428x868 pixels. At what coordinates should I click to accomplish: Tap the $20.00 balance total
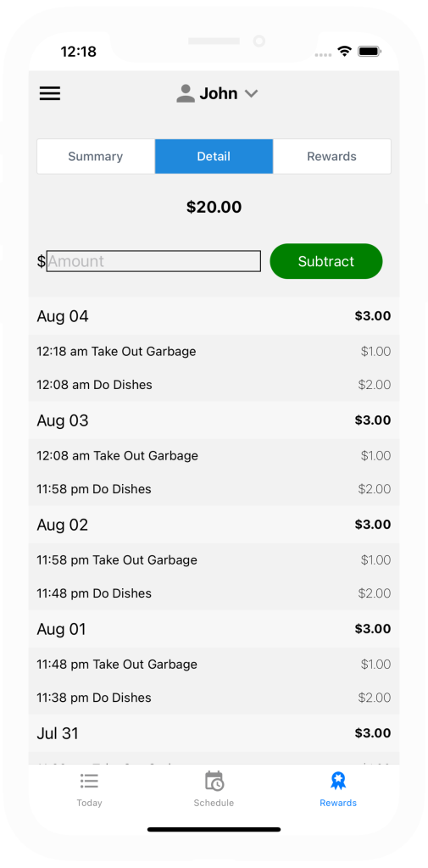point(214,207)
